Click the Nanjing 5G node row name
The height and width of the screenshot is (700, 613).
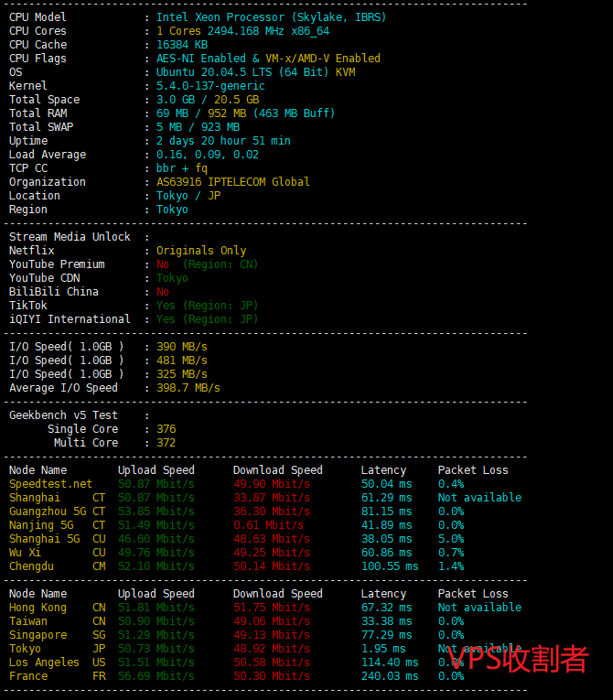click(41, 525)
